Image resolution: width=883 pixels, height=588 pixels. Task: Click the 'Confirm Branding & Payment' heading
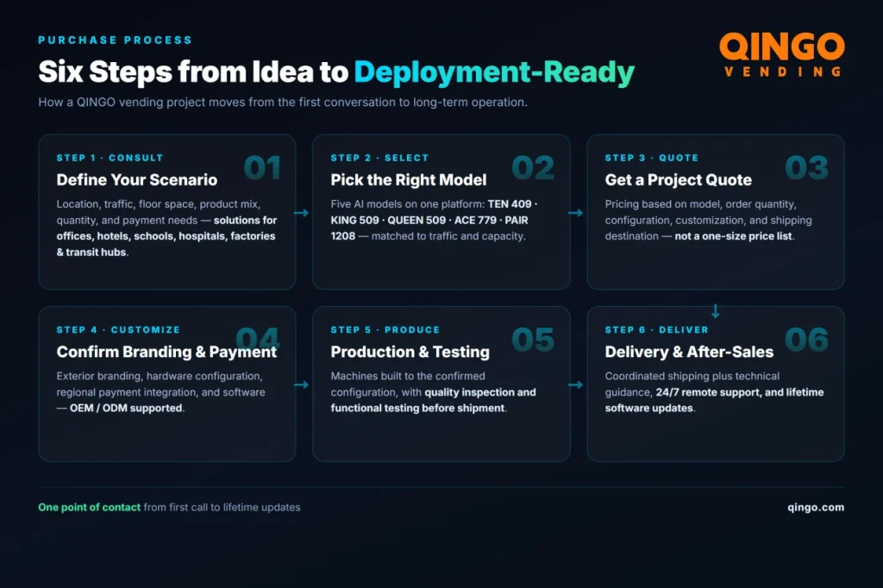pyautogui.click(x=166, y=352)
